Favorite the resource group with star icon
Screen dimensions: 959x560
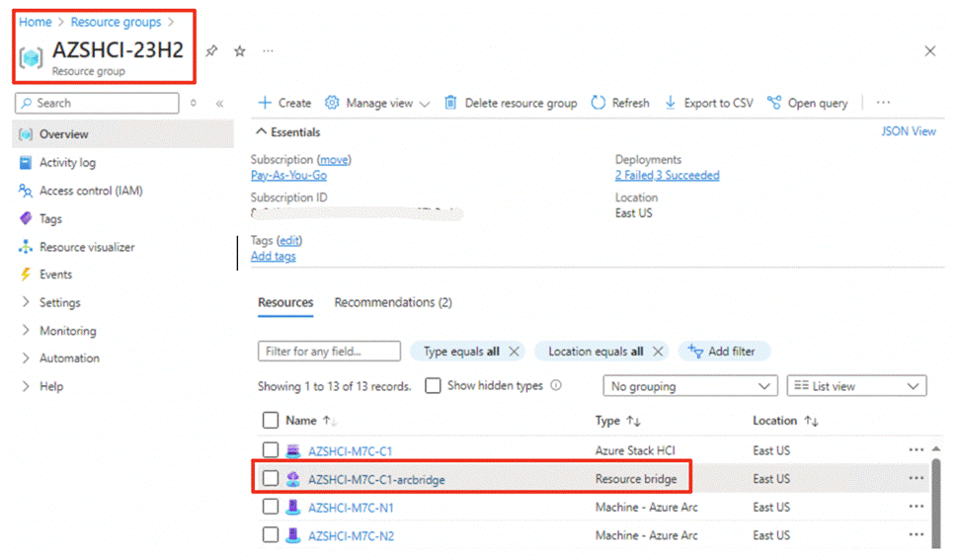tap(239, 51)
